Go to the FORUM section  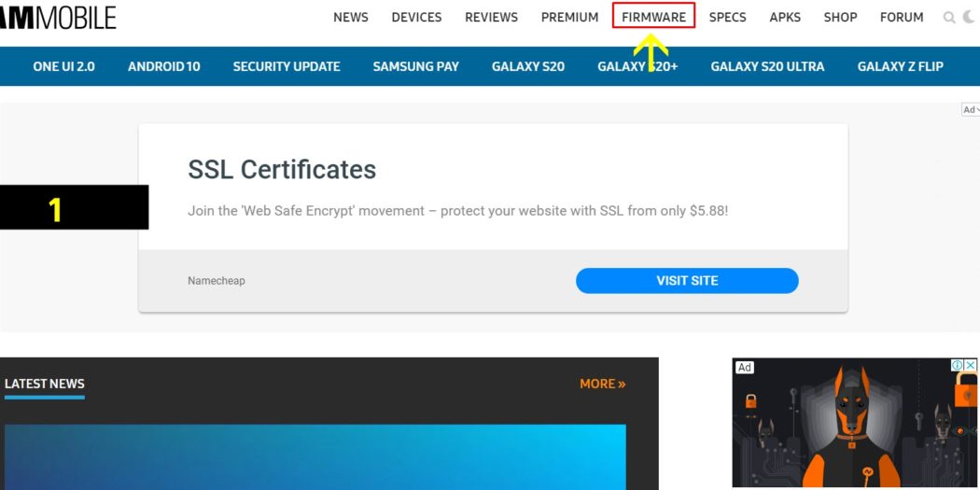coord(902,18)
